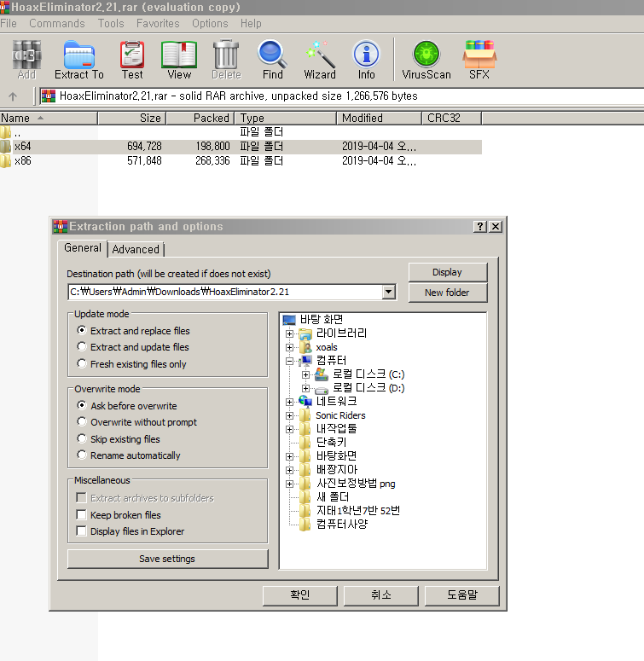The image size is (644, 661).
Task: Click the 도움말 help button
Action: pos(462,595)
